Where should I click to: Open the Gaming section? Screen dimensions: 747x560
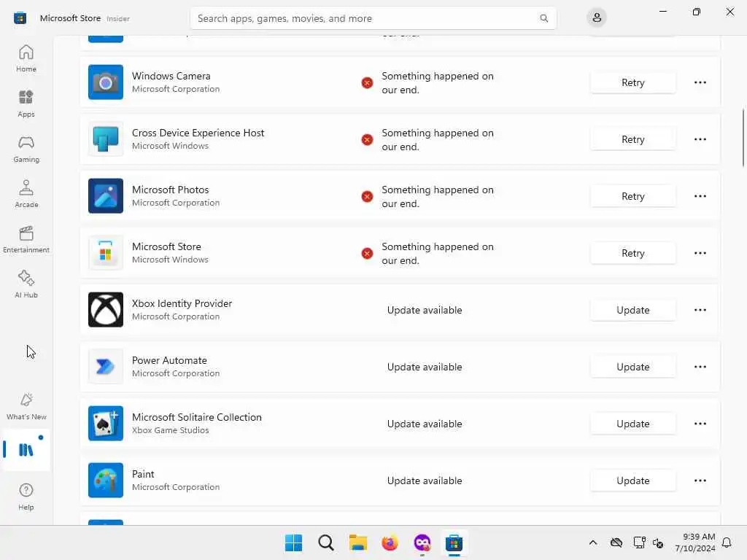tap(26, 149)
